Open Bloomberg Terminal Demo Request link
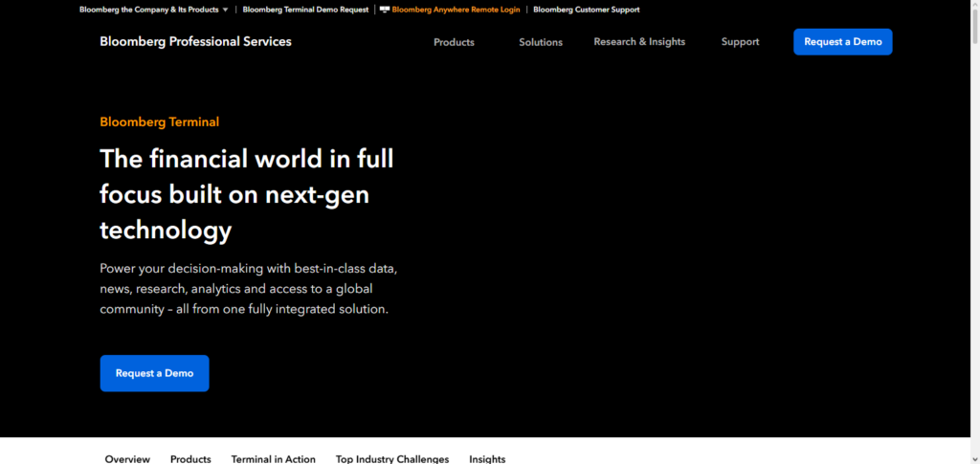Image resolution: width=980 pixels, height=464 pixels. [x=305, y=10]
